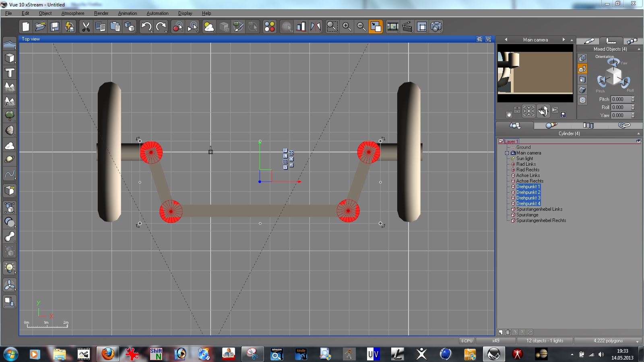Select the Cut scissors tool
The image size is (644, 362).
tap(85, 27)
